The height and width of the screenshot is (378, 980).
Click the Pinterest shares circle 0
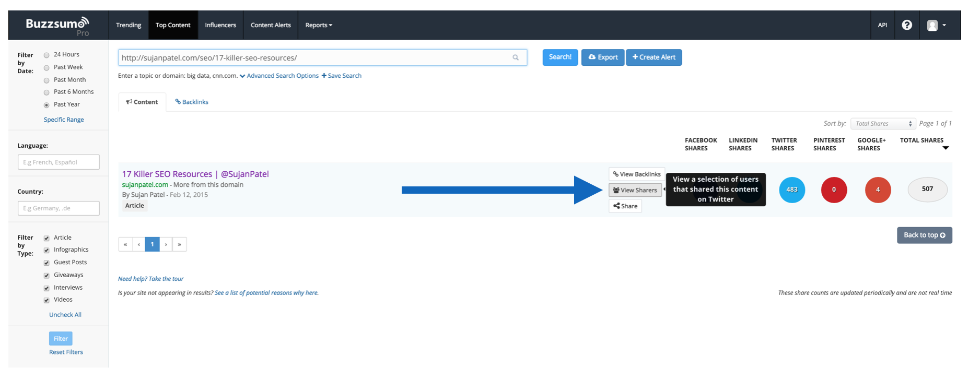click(834, 190)
